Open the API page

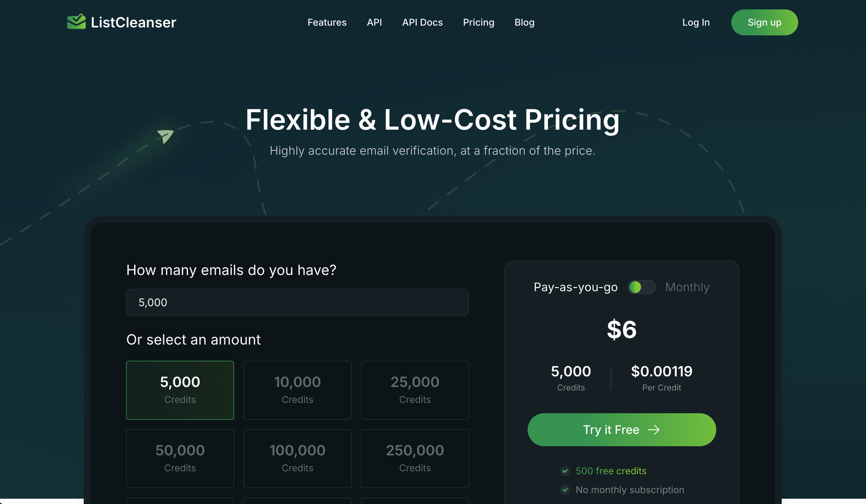pos(374,22)
